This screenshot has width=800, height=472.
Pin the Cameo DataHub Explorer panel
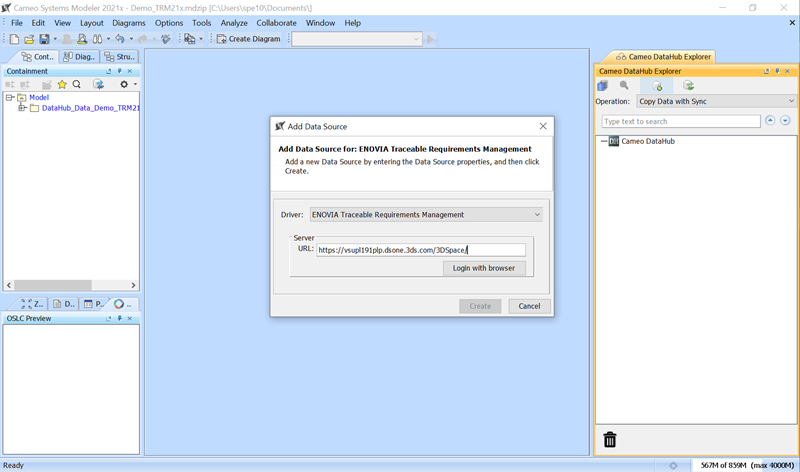coord(776,71)
